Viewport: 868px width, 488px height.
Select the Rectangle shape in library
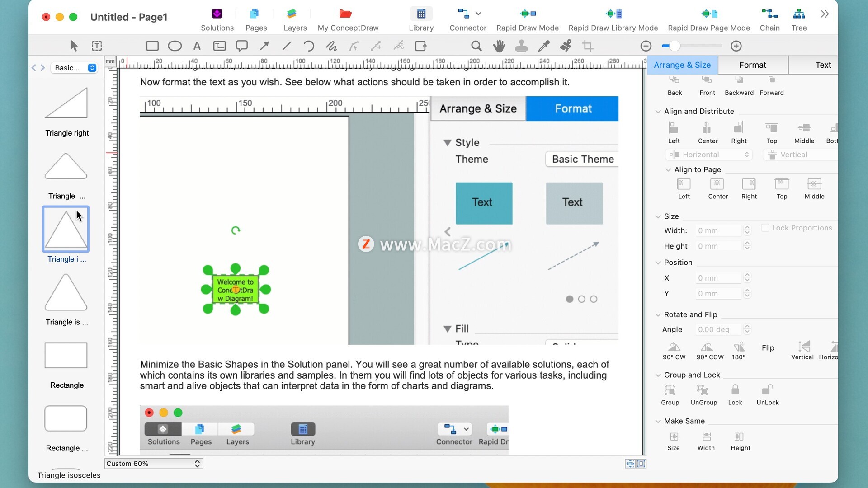coord(66,364)
